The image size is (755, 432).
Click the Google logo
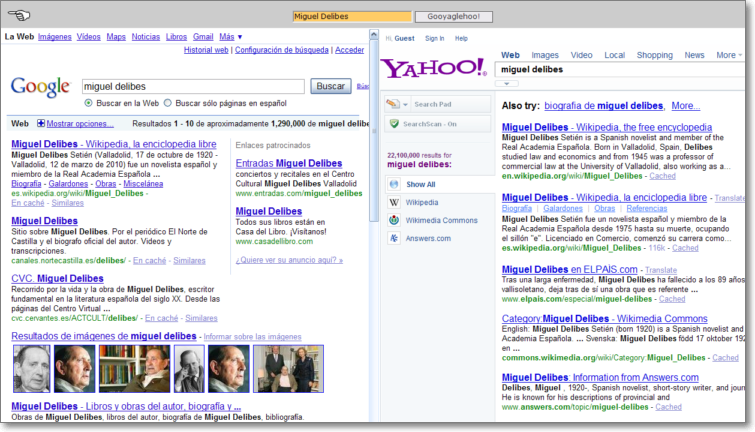(x=41, y=87)
